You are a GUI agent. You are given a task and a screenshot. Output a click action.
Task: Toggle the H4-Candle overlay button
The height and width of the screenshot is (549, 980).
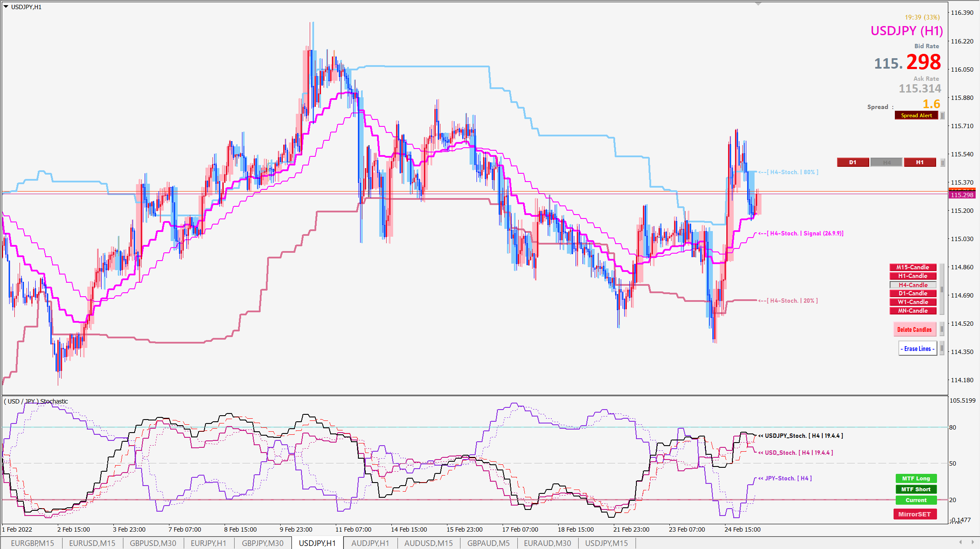pos(913,285)
